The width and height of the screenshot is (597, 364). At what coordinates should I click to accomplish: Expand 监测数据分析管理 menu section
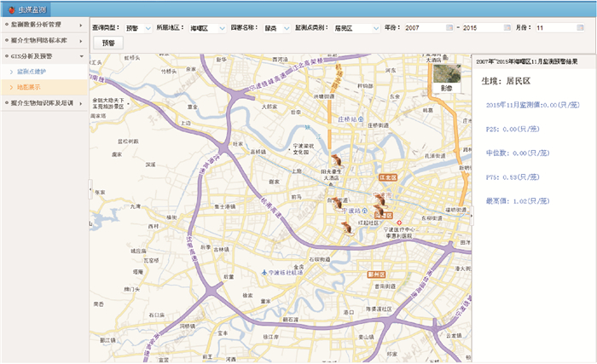[x=43, y=26]
